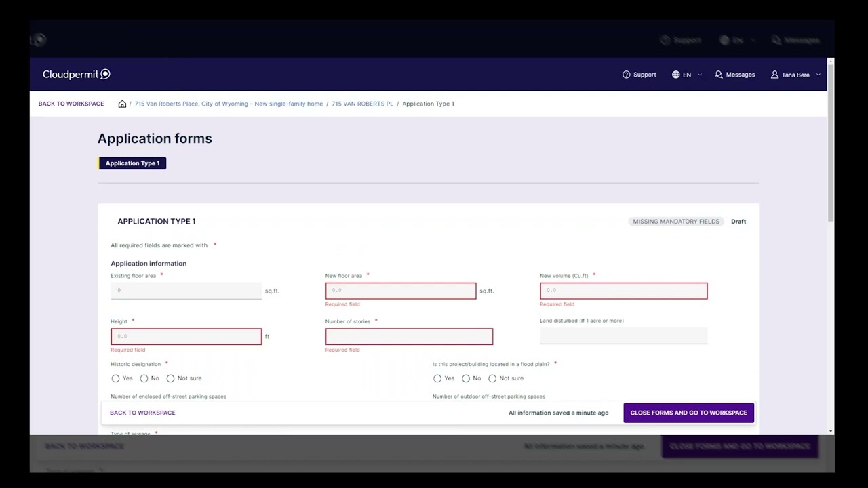
Task: Click the MISSING MANDATORY FIELDS badge
Action: coord(676,222)
